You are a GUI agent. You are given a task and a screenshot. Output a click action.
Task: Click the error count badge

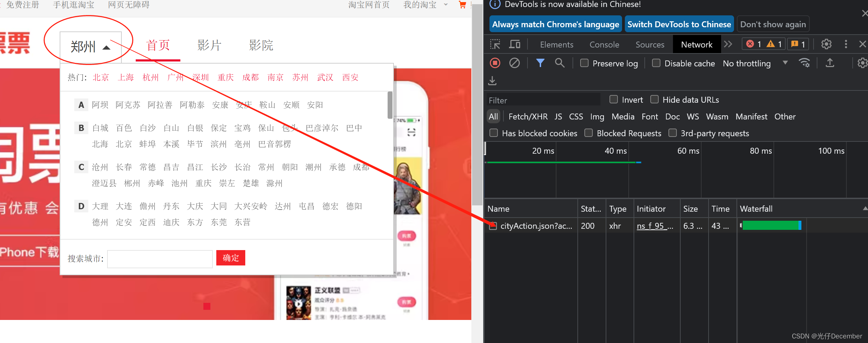coord(754,44)
